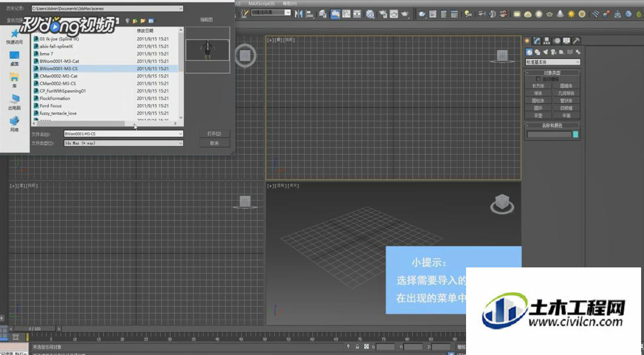Click the 圆锥体 cone button
The image size is (644, 355).
566,86
